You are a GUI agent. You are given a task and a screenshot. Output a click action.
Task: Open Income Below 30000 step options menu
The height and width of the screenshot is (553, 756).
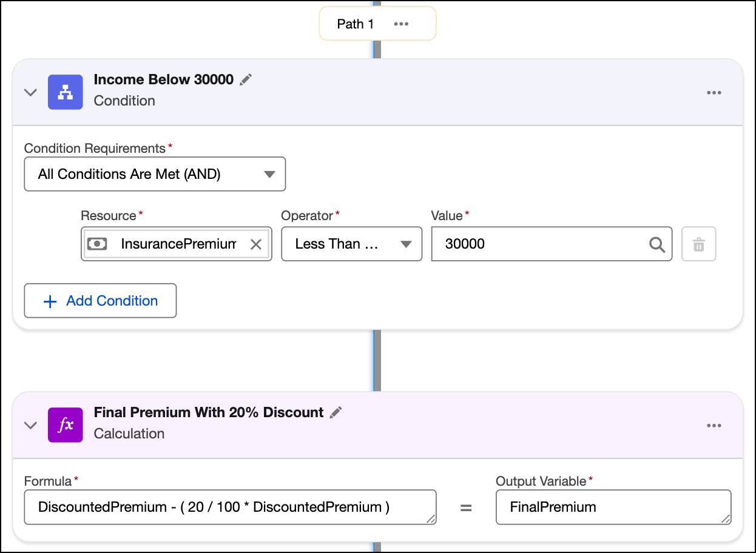(714, 93)
